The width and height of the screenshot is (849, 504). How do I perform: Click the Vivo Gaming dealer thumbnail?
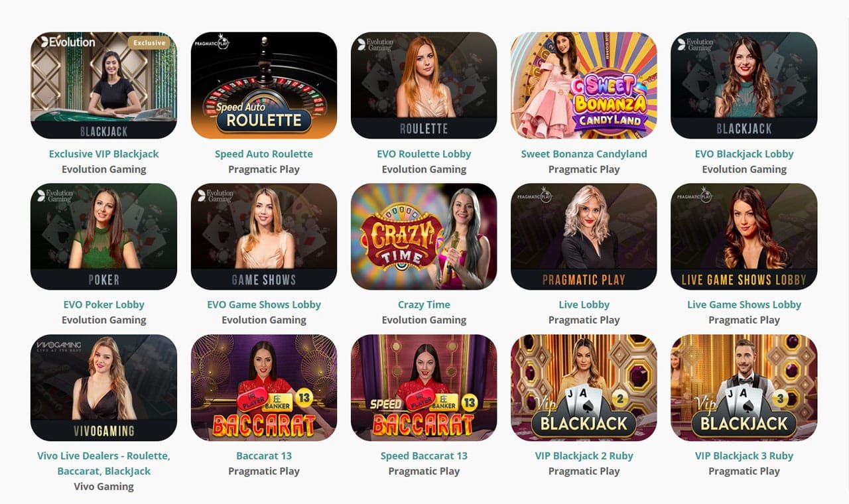click(x=103, y=388)
